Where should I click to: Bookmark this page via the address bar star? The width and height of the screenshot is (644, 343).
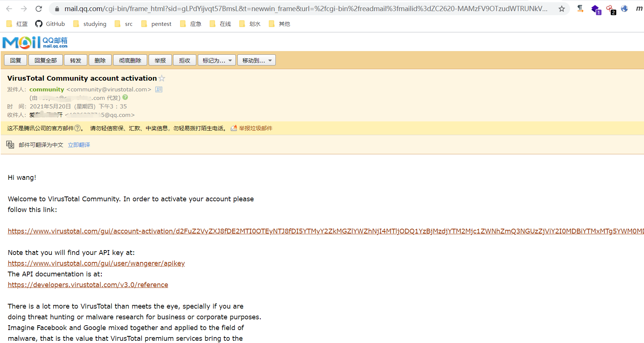pyautogui.click(x=562, y=8)
